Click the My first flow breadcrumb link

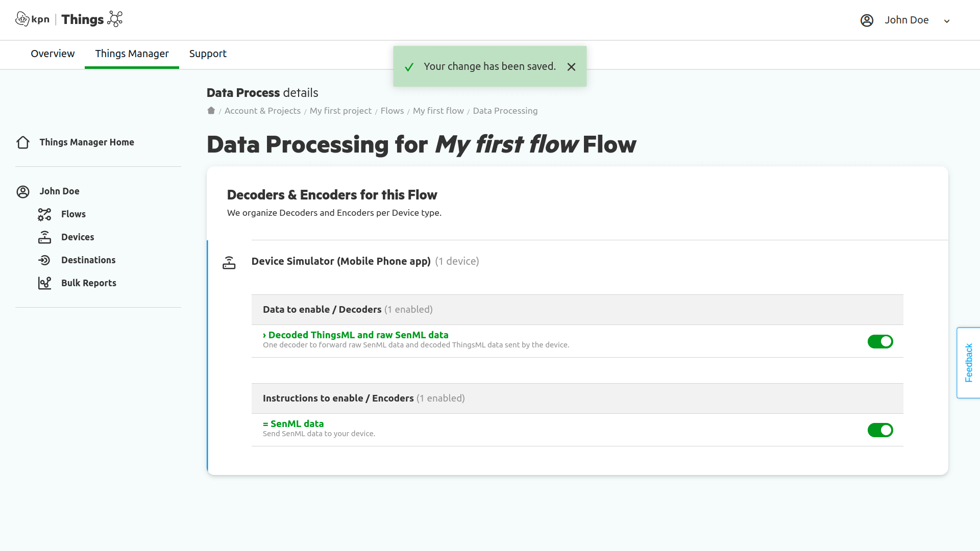(x=438, y=111)
